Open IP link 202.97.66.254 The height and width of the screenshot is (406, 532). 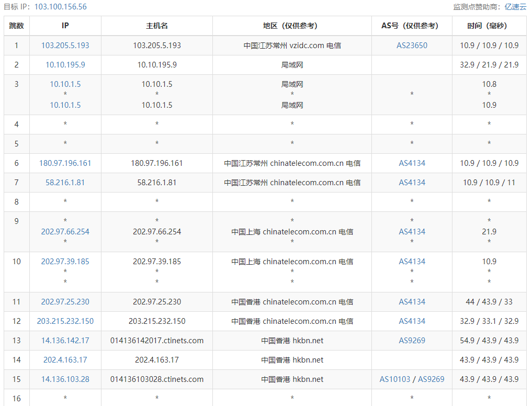coord(65,232)
